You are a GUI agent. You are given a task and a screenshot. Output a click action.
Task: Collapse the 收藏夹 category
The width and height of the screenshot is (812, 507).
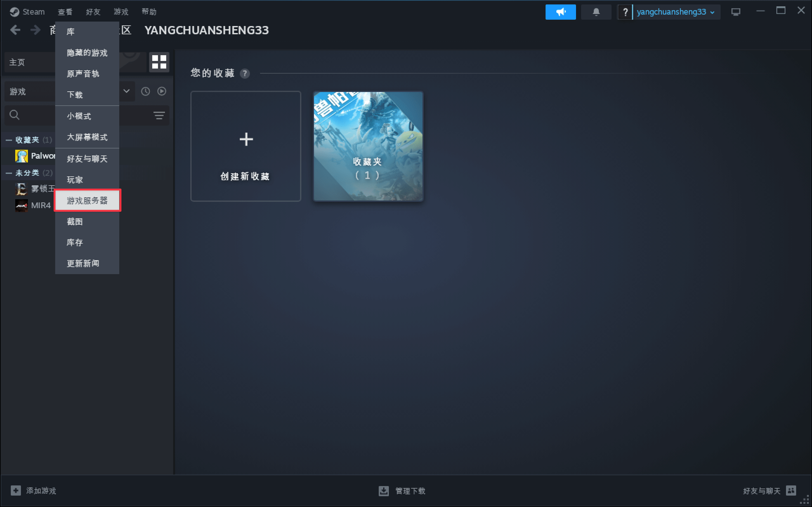[9, 140]
